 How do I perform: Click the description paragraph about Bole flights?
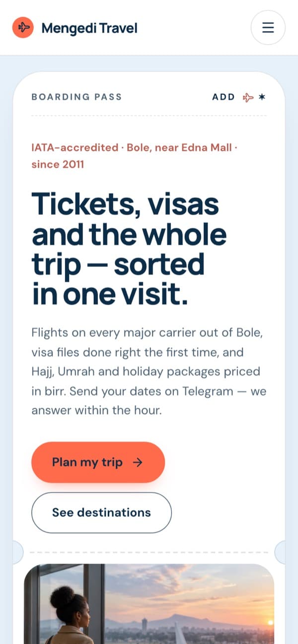[149, 372]
